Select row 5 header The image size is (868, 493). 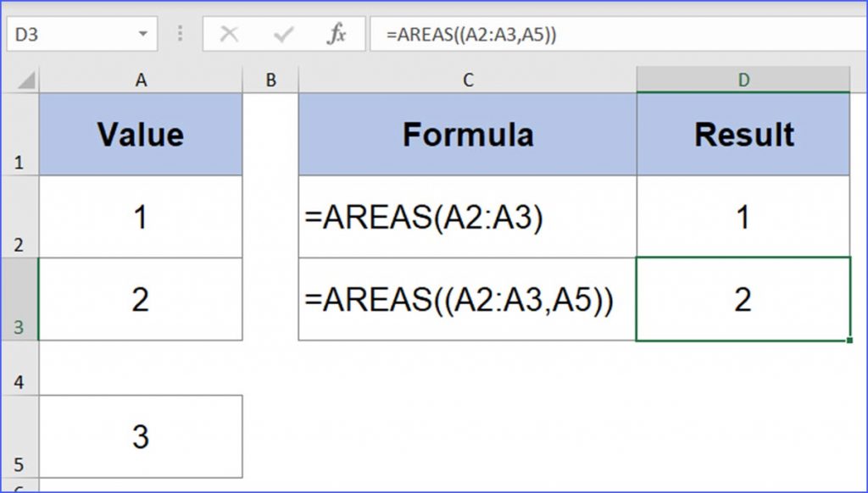tap(20, 436)
